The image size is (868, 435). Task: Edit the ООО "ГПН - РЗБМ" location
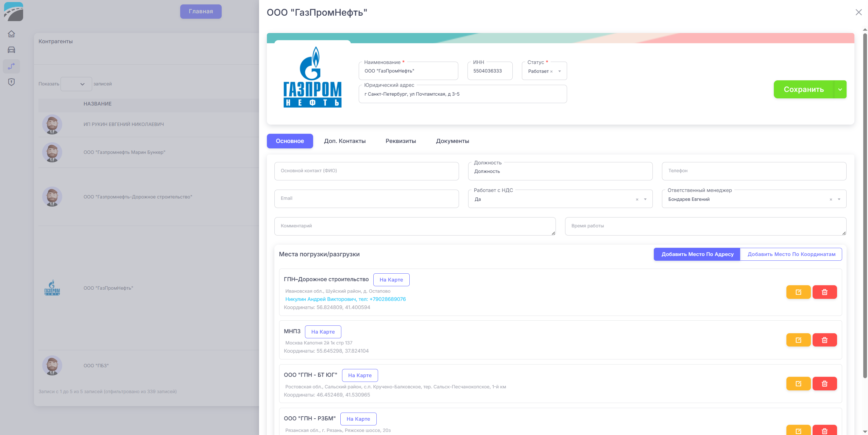pyautogui.click(x=798, y=430)
